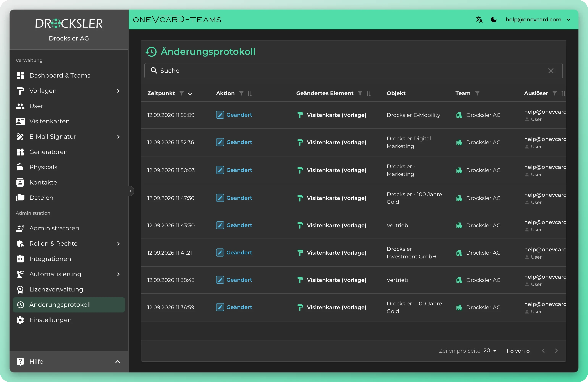Open Administratoren page
This screenshot has height=382, width=588.
click(69, 228)
